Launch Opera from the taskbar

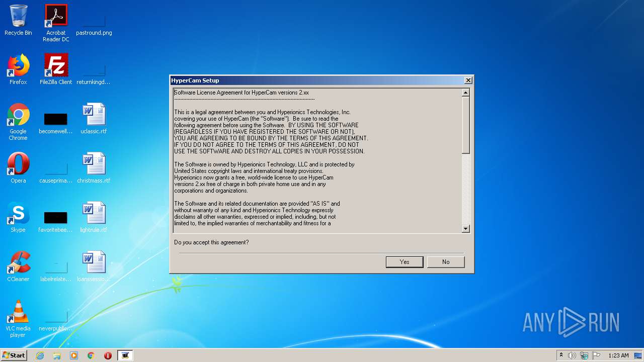(x=108, y=355)
